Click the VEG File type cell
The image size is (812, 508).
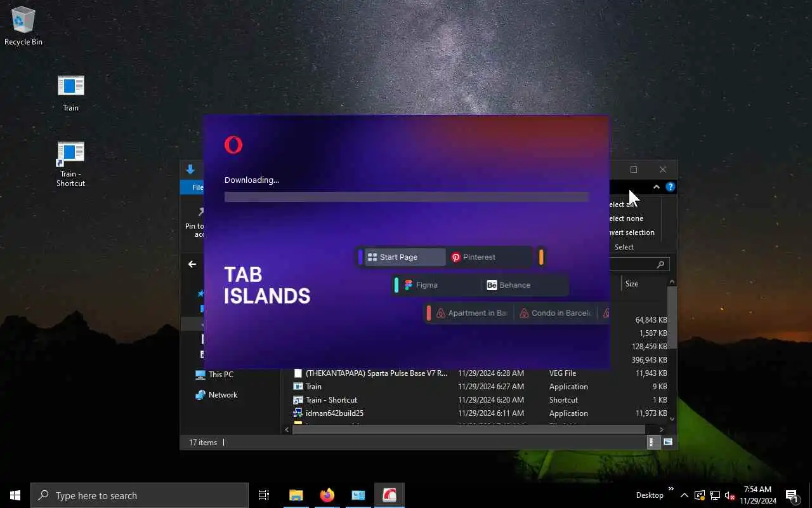point(563,373)
